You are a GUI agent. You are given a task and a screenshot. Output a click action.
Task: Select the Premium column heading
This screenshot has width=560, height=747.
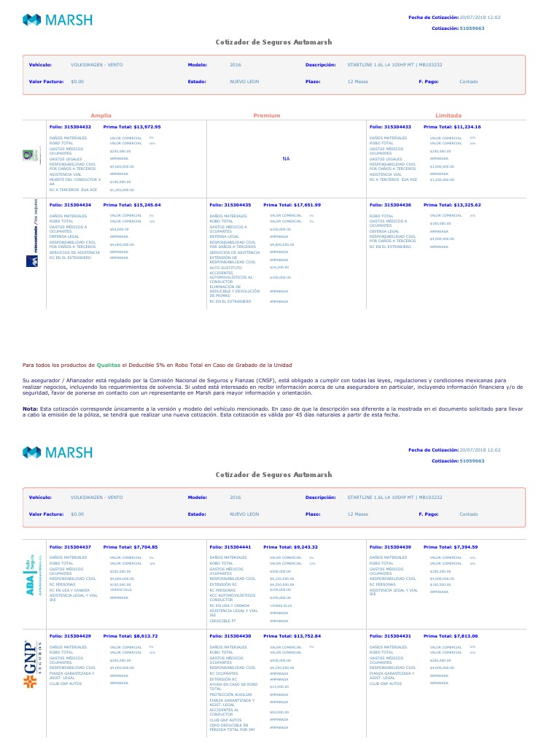coord(267,115)
